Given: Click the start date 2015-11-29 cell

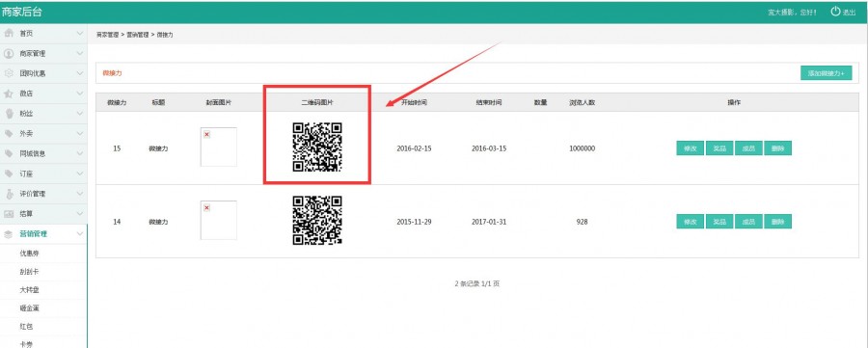Looking at the screenshot, I should (x=414, y=222).
